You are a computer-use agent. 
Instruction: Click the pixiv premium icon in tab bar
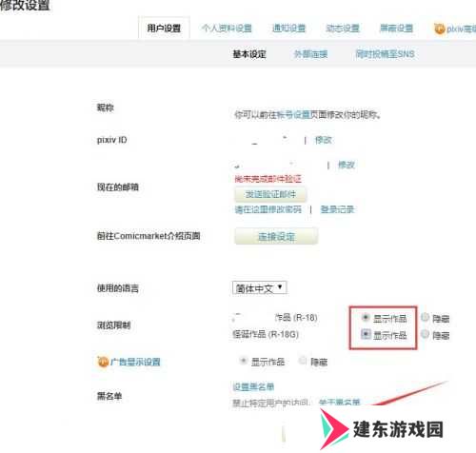click(440, 29)
